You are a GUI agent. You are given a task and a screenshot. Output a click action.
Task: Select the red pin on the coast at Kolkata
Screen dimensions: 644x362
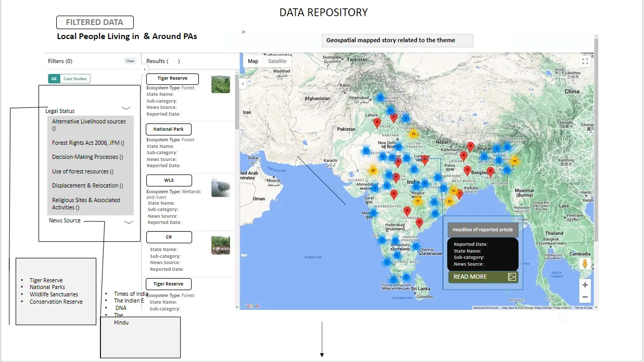click(459, 194)
